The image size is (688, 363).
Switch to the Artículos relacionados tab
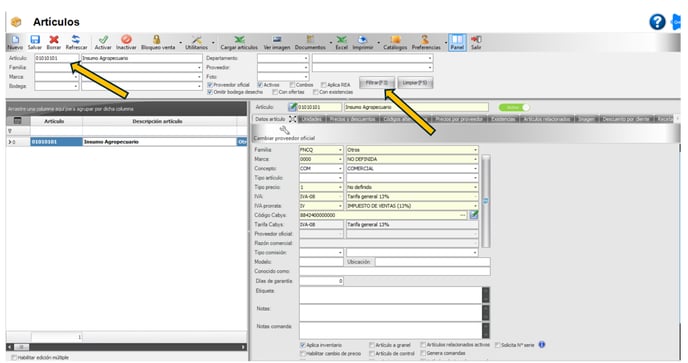coord(547,119)
